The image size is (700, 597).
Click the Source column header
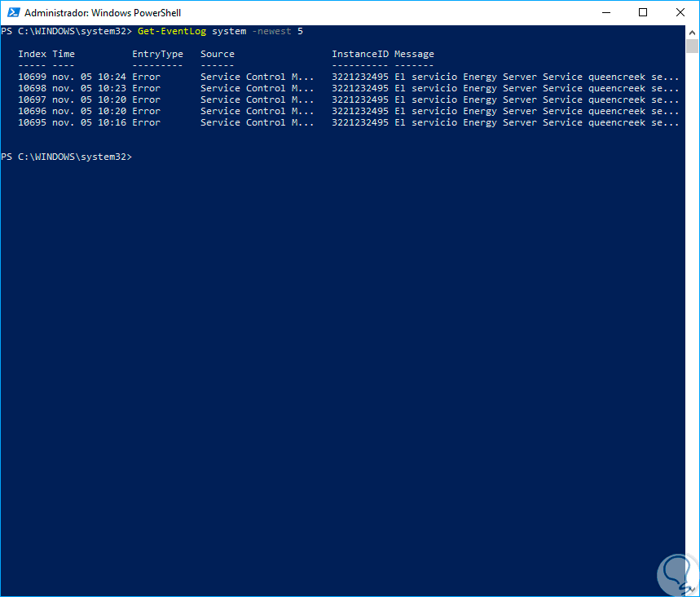click(218, 54)
